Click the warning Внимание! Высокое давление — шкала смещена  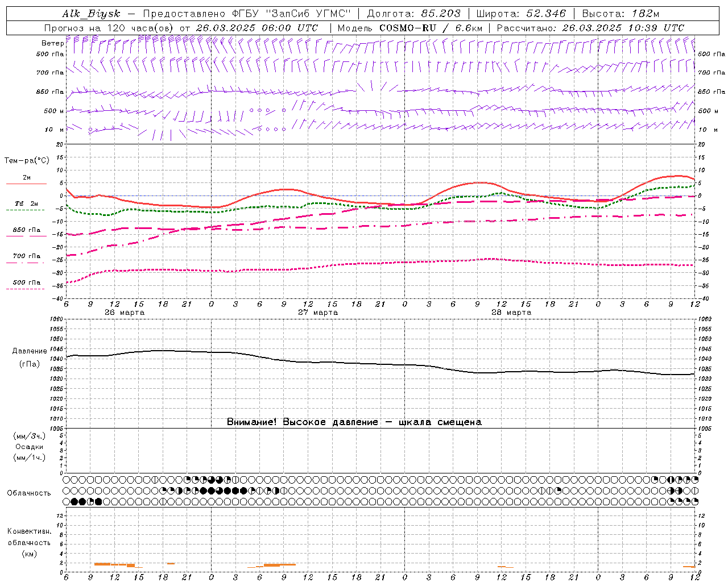[354, 422]
